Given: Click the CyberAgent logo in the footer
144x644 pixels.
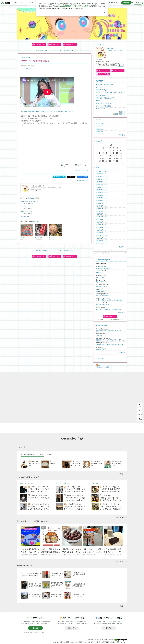Looking at the screenshot, I should pyautogui.click(x=121, y=640).
